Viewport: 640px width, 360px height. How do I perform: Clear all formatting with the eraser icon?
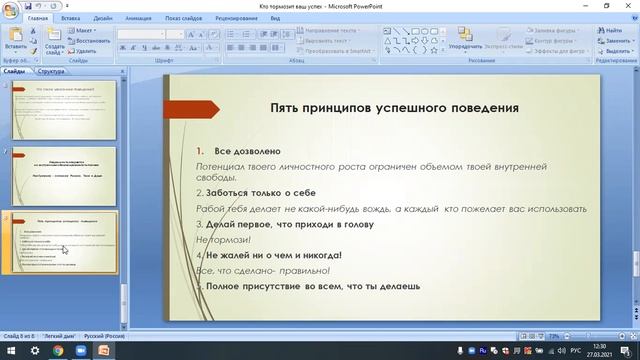tap(215, 34)
